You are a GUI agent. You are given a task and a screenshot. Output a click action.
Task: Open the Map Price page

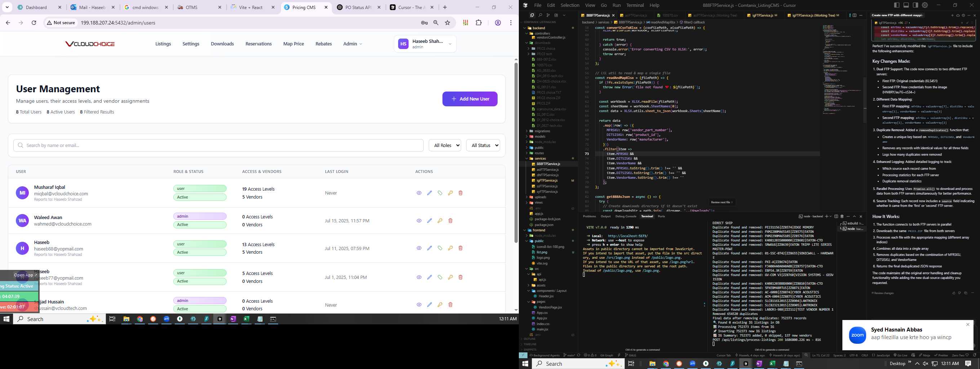293,44
